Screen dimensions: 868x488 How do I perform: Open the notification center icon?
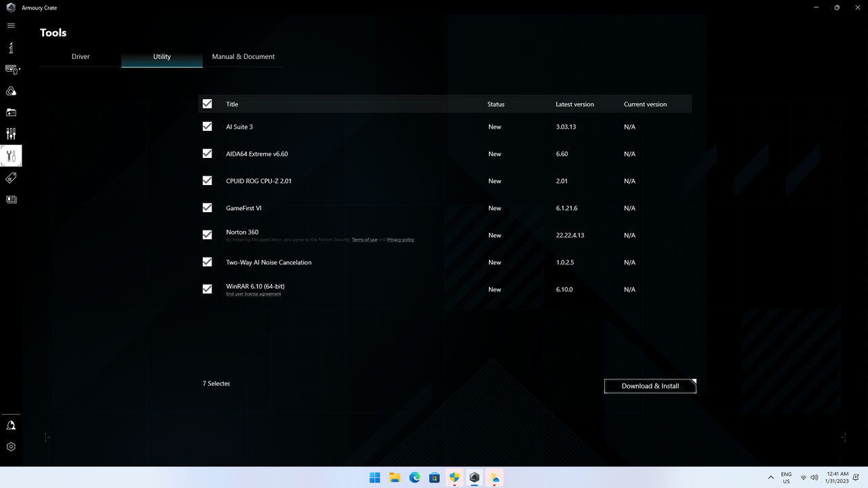tap(855, 478)
